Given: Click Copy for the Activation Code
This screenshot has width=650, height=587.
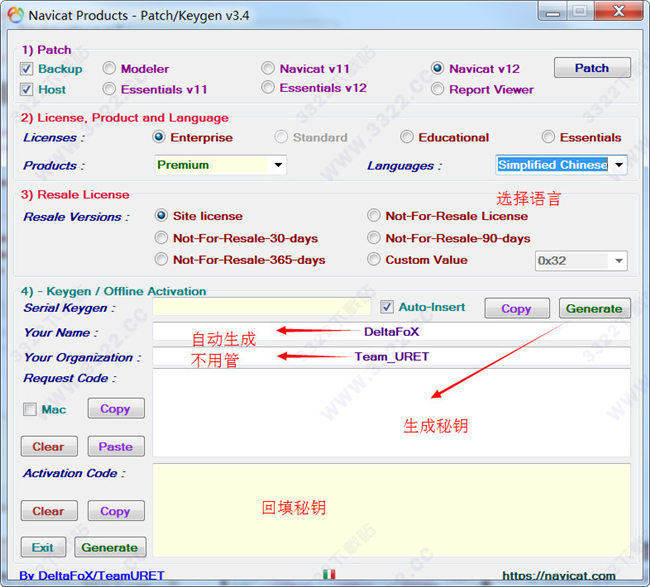Looking at the screenshot, I should (x=116, y=511).
